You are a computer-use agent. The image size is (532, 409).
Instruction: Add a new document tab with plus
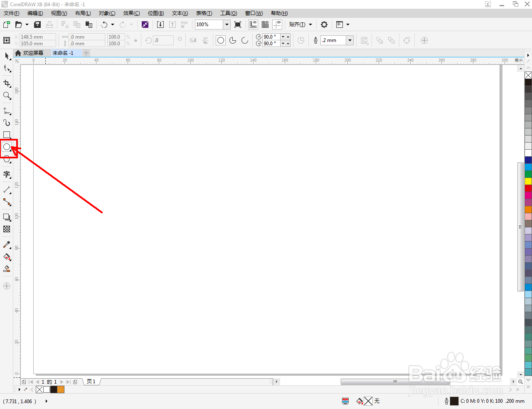coord(86,53)
